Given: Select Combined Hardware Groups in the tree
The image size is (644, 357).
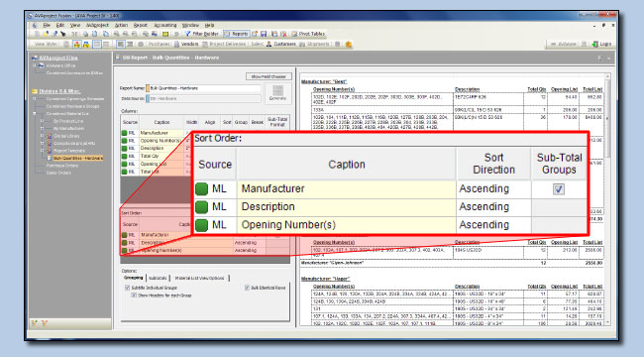Looking at the screenshot, I should pyautogui.click(x=72, y=106).
